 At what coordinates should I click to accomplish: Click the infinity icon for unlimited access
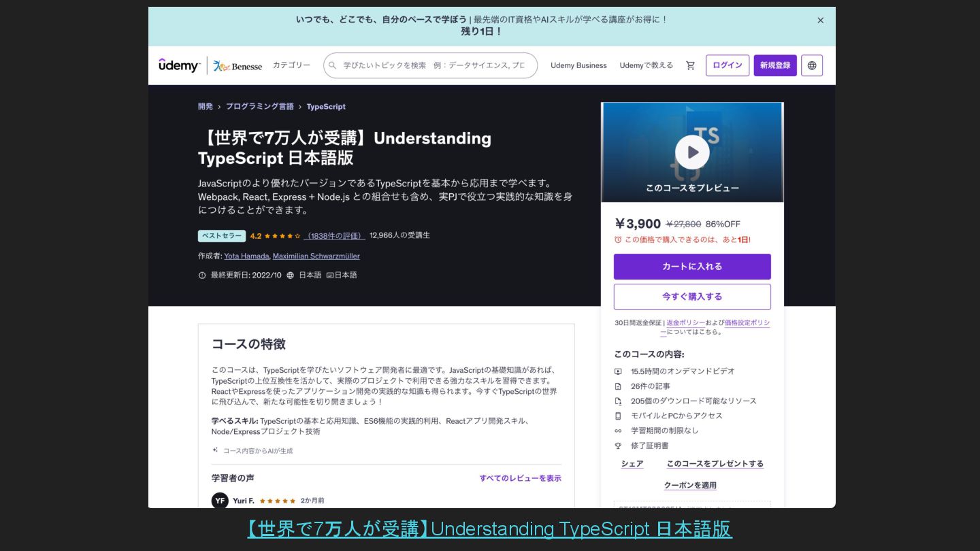click(618, 431)
